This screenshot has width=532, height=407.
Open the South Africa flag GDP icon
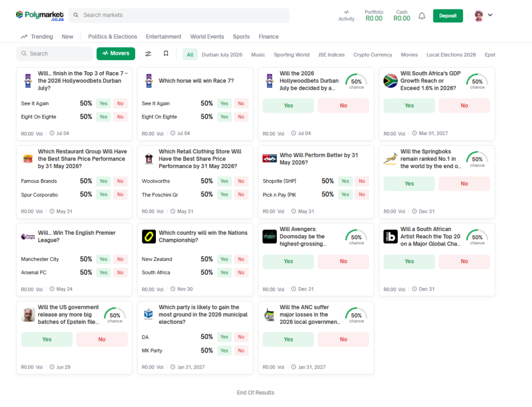(391, 80)
